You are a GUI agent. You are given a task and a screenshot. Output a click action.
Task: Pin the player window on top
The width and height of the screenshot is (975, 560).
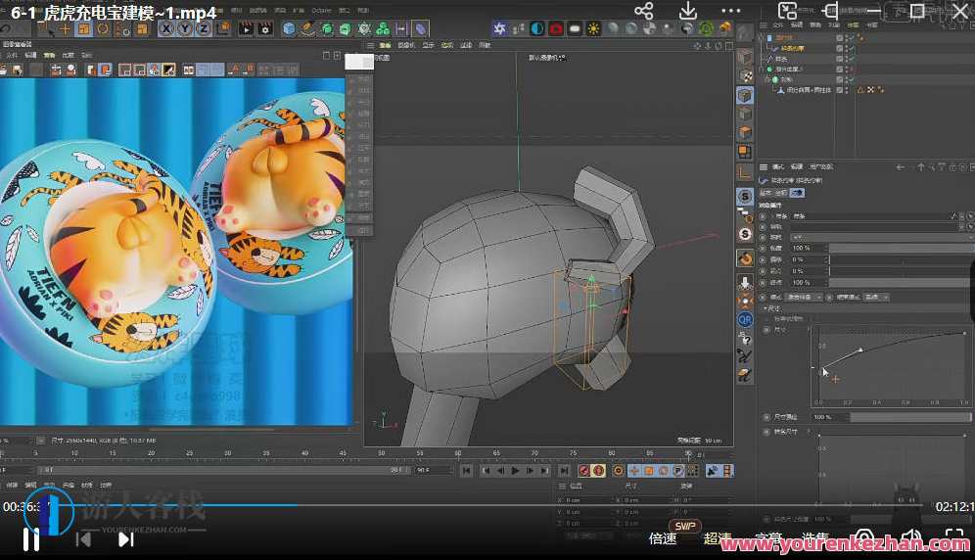click(x=831, y=11)
